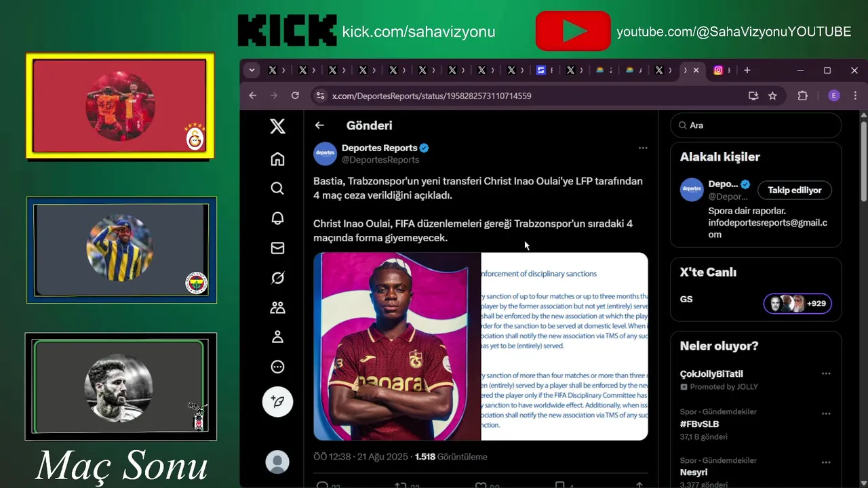The image size is (868, 488).
Task: Open the Explore magnifier icon in sidebar
Action: tap(277, 188)
